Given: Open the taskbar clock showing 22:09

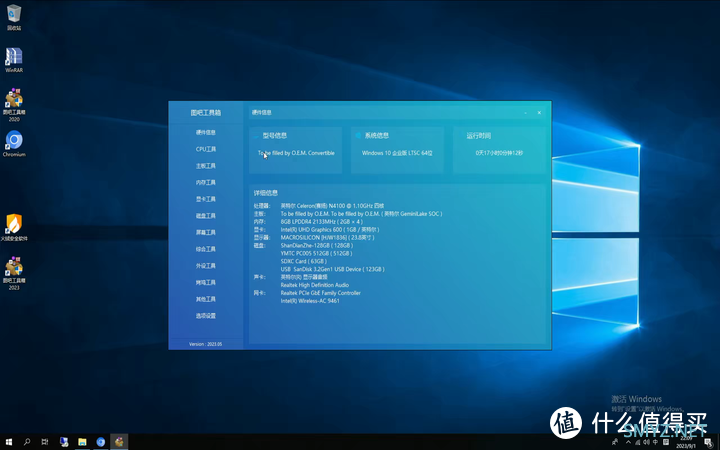Looking at the screenshot, I should pyautogui.click(x=686, y=442).
